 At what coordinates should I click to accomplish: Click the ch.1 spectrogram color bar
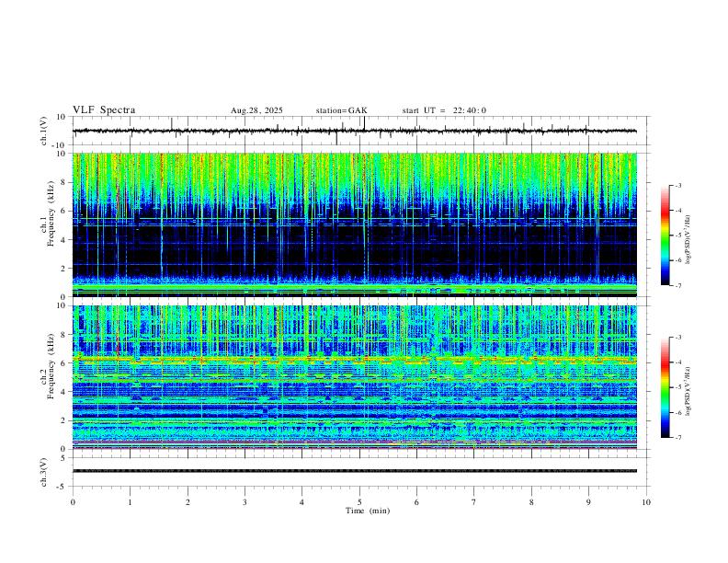[x=665, y=236]
